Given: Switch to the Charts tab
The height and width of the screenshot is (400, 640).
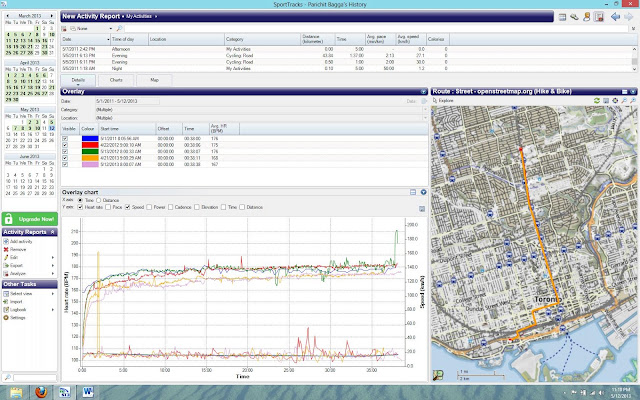Looking at the screenshot, I should [116, 80].
